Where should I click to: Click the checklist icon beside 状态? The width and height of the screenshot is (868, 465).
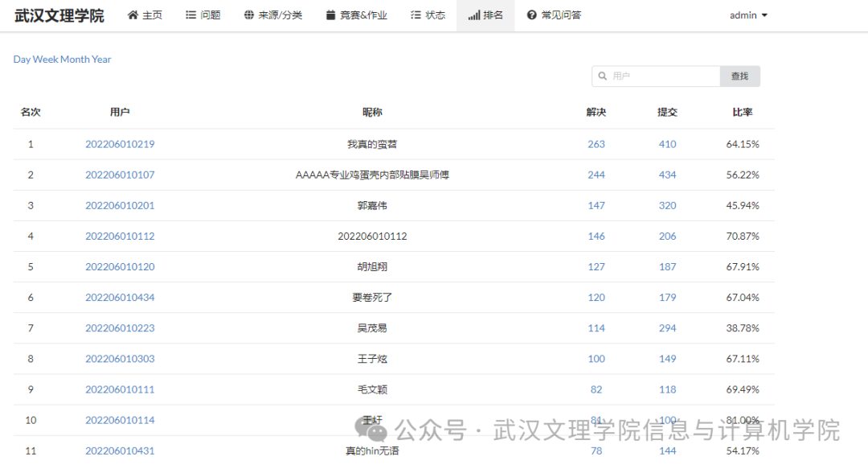click(416, 15)
